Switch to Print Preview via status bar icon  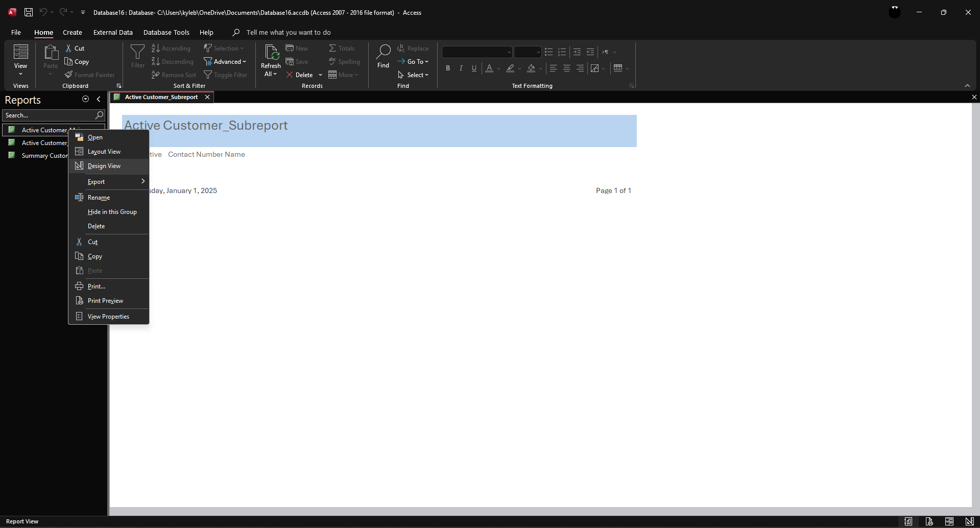point(929,521)
